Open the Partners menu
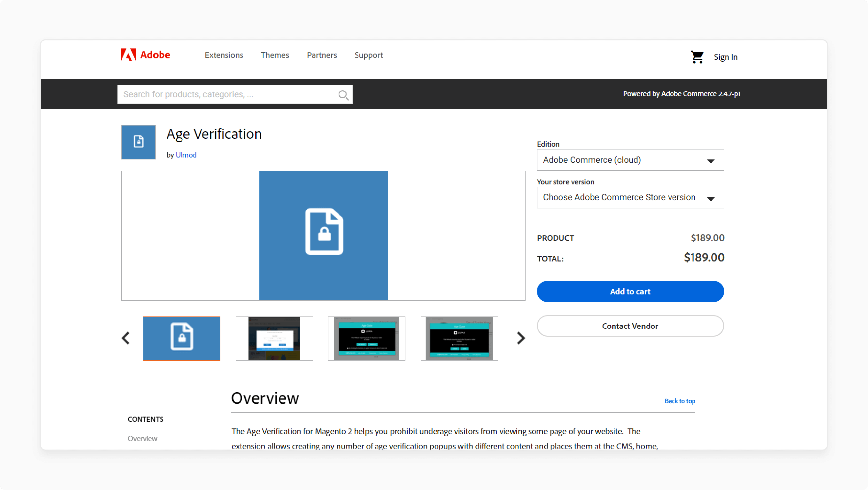 click(322, 55)
